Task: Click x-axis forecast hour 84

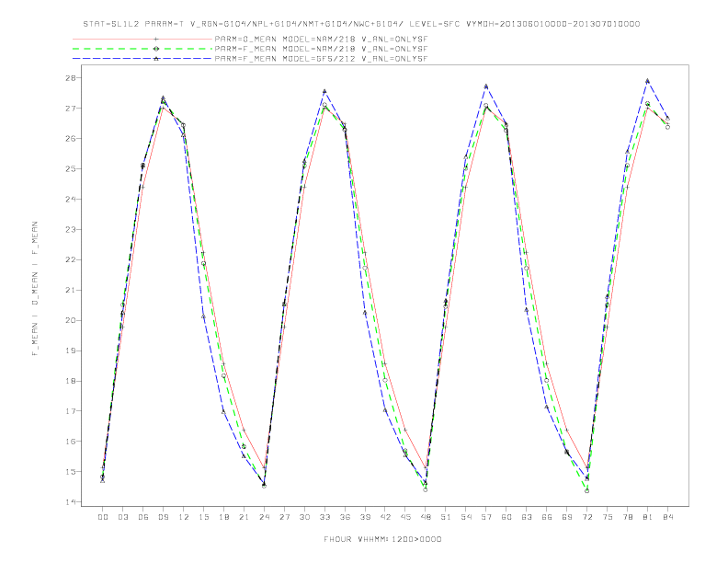Action: [x=668, y=517]
